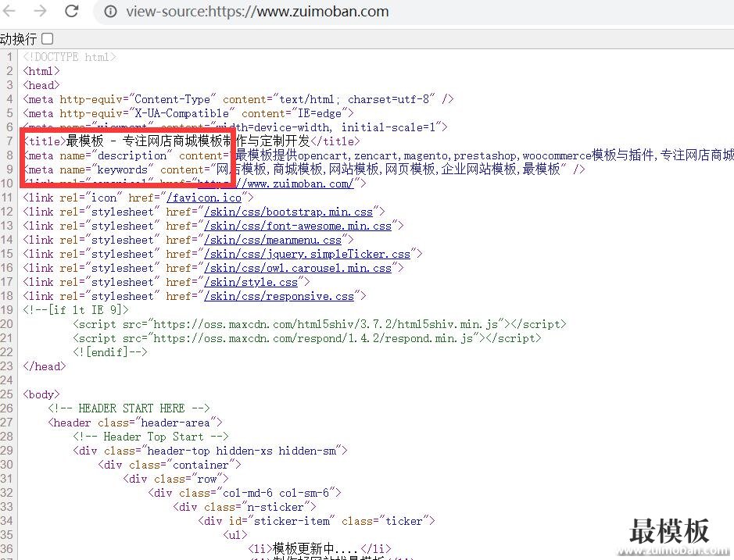
Task: Open the /skin/style.css link
Action: [x=251, y=282]
